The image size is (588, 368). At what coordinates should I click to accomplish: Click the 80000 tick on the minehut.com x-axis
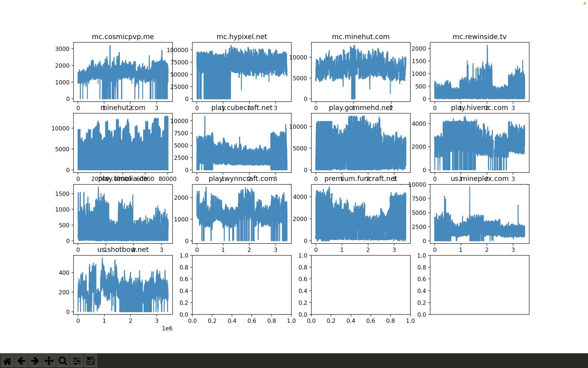click(168, 179)
